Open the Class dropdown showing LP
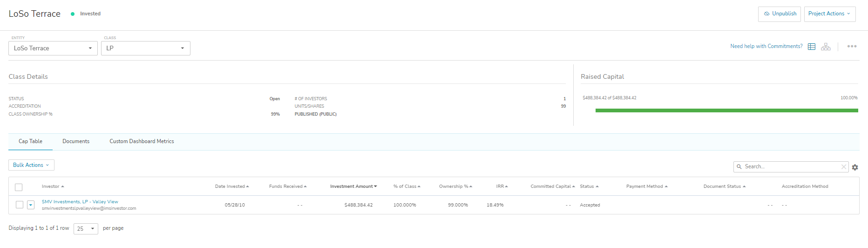The image size is (868, 248). click(145, 48)
